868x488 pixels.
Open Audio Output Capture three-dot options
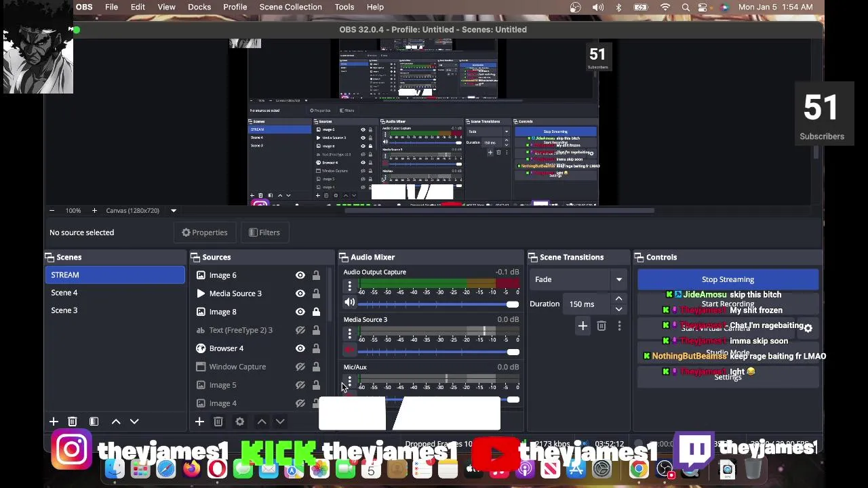point(349,286)
